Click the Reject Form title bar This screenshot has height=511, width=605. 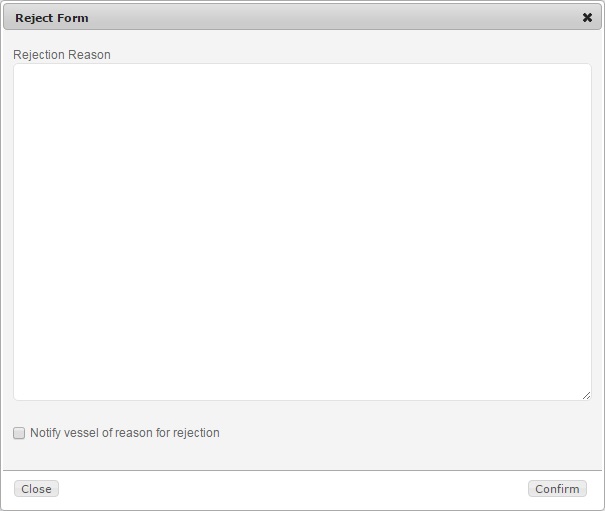point(300,17)
